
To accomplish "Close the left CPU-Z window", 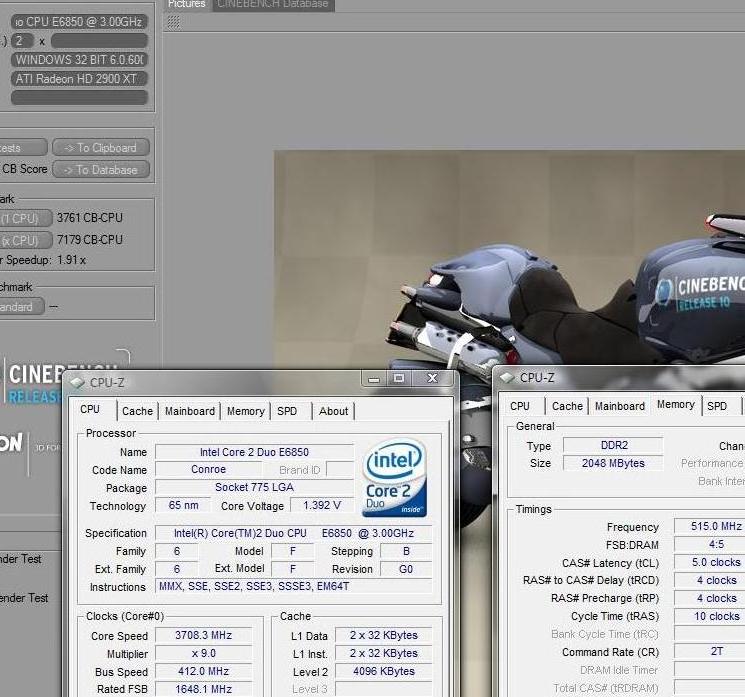I will pyautogui.click(x=432, y=379).
